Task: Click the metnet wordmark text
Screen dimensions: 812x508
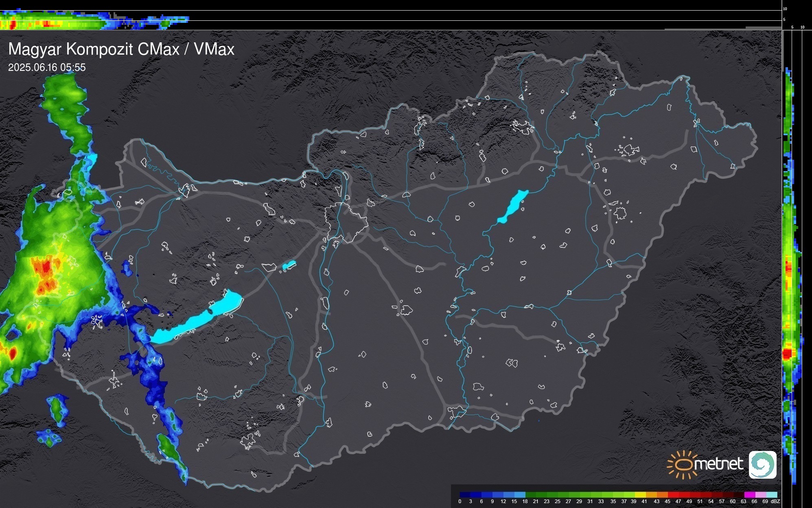Action: [718, 464]
